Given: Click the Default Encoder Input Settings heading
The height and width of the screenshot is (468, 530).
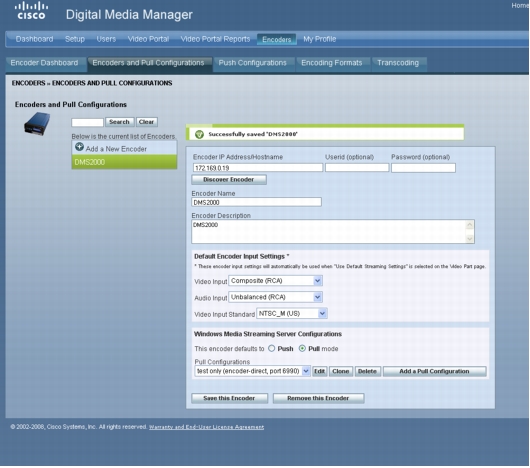Looking at the screenshot, I should (x=242, y=256).
